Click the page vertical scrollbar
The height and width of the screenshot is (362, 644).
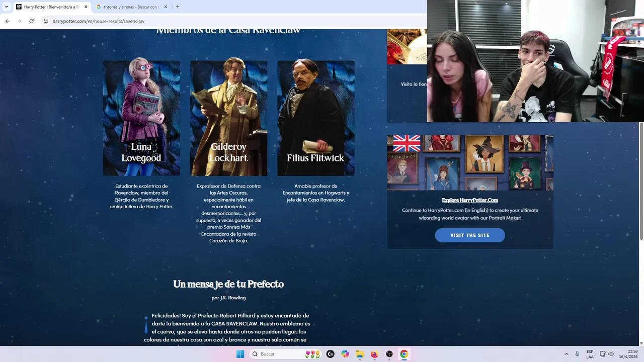pyautogui.click(x=641, y=181)
